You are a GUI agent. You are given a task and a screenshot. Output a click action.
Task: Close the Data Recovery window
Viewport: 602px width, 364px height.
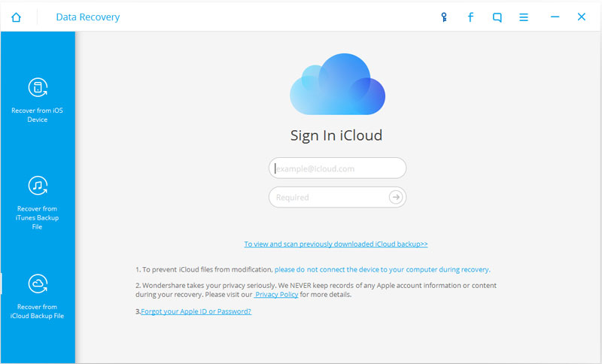[581, 17]
